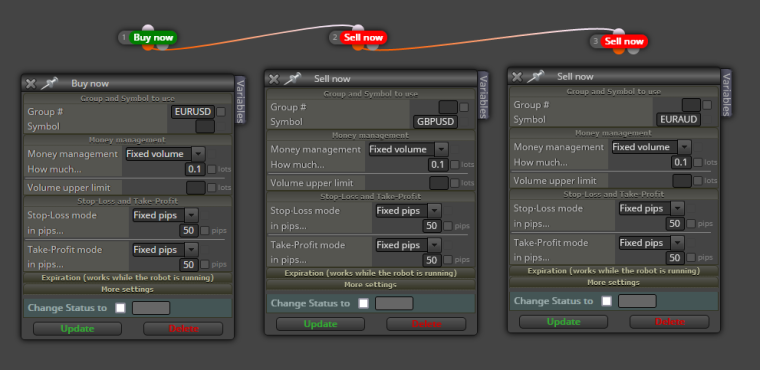Toggle How much lots checkbox in Buy now panel
The height and width of the screenshot is (370, 760).
pyautogui.click(x=212, y=169)
